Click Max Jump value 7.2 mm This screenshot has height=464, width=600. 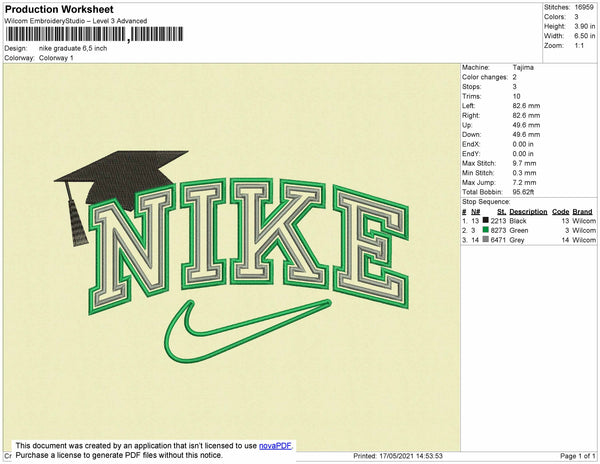pos(524,182)
